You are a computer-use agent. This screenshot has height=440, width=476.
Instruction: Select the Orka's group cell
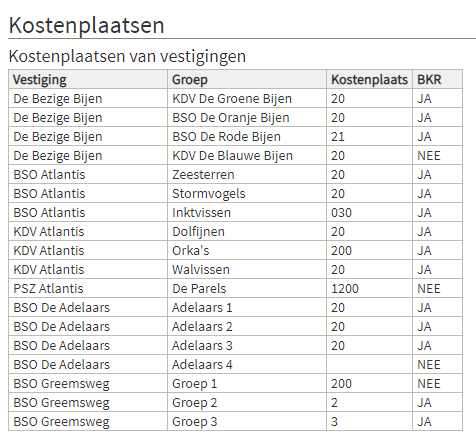tap(247, 250)
